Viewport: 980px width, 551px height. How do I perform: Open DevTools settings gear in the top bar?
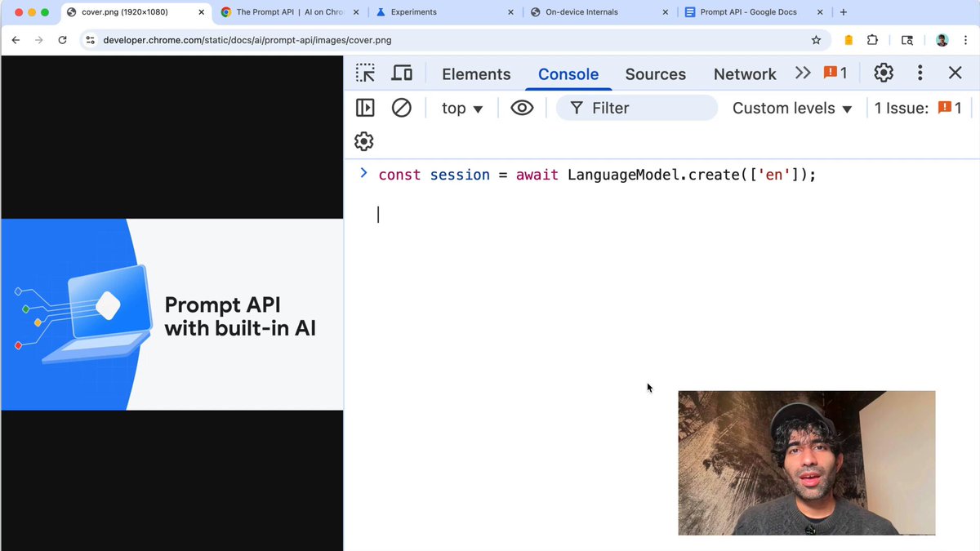pyautogui.click(x=884, y=73)
